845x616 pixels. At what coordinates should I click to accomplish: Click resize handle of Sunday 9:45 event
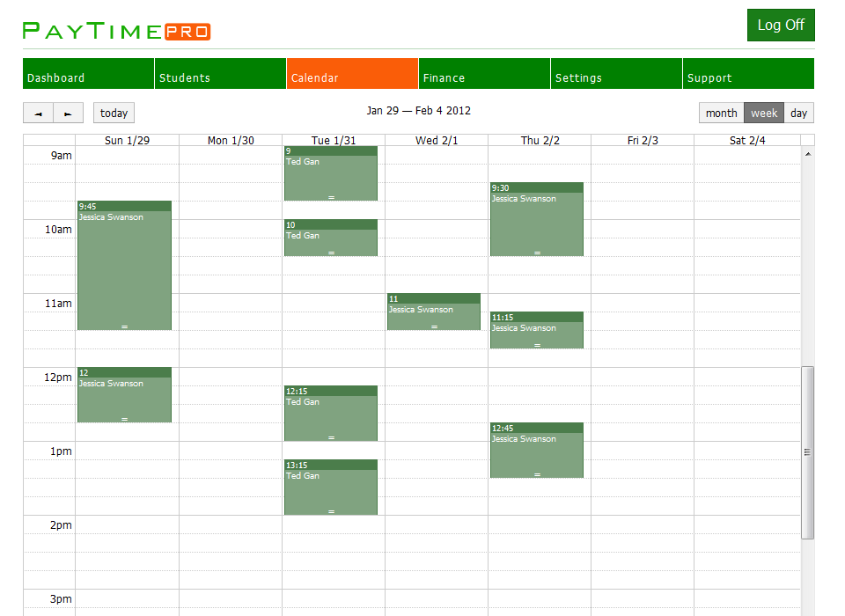(x=124, y=326)
